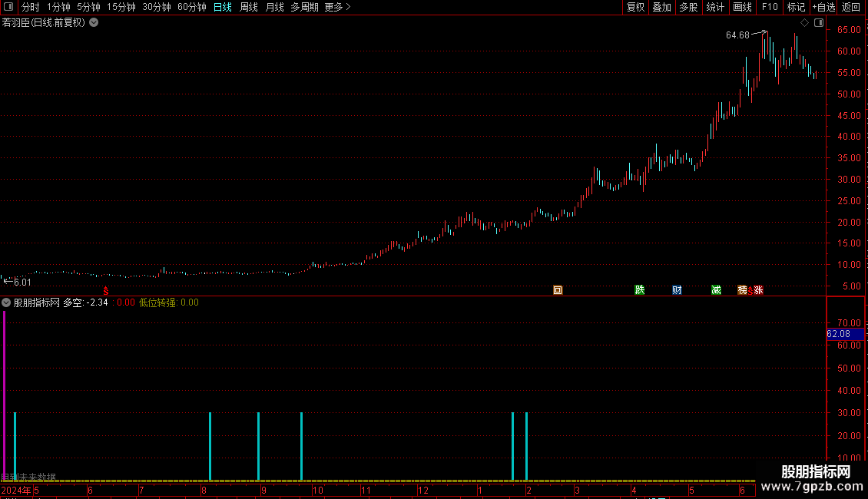Click the green 跌 marker icon
The image size is (868, 499).
coord(639,290)
